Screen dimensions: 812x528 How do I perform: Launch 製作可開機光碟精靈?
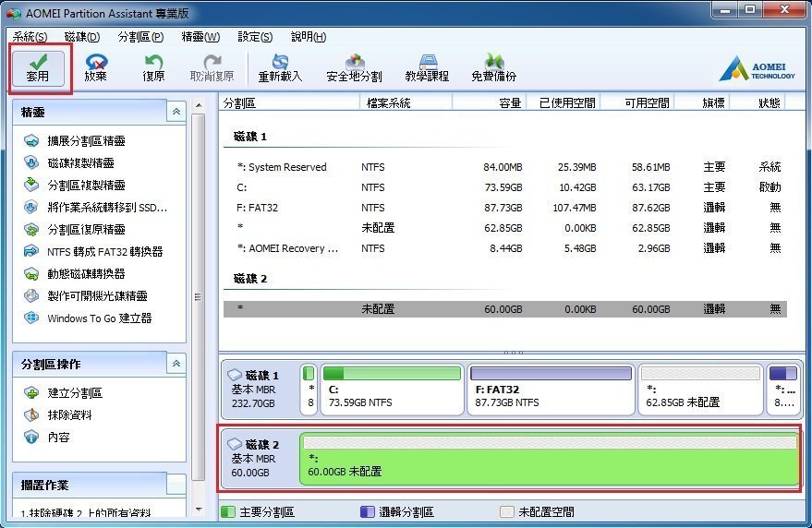pos(85,296)
